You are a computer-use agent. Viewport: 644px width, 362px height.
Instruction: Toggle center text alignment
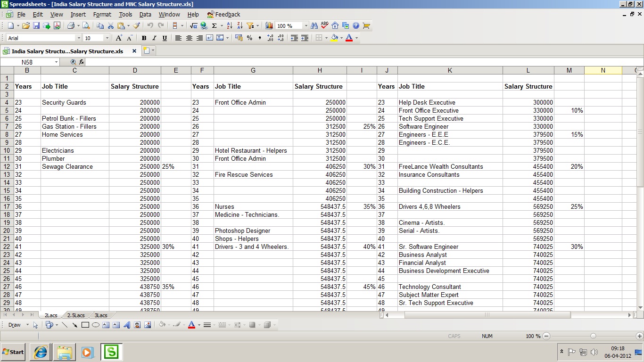[x=189, y=38]
